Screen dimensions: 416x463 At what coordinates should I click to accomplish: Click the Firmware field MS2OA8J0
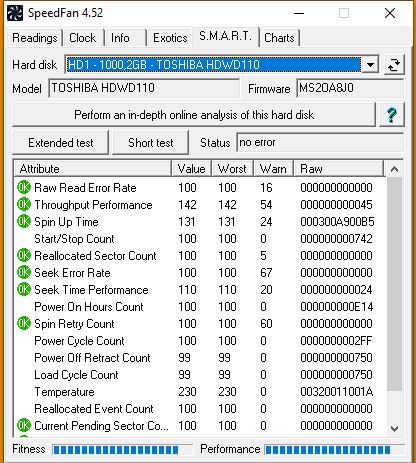pos(350,88)
